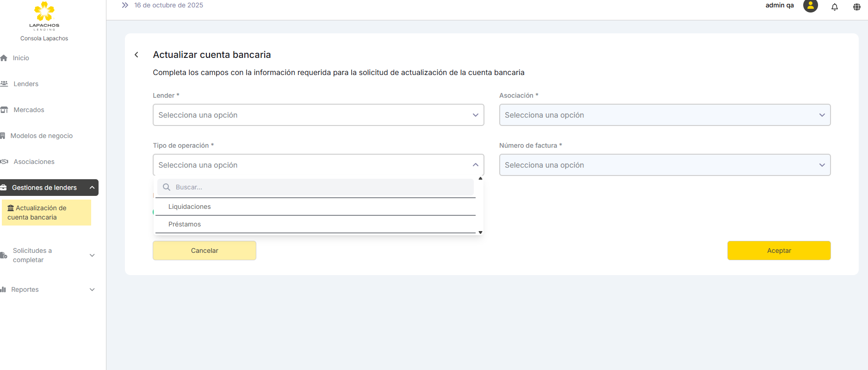The height and width of the screenshot is (370, 868).
Task: Click the globe language icon
Action: (856, 7)
